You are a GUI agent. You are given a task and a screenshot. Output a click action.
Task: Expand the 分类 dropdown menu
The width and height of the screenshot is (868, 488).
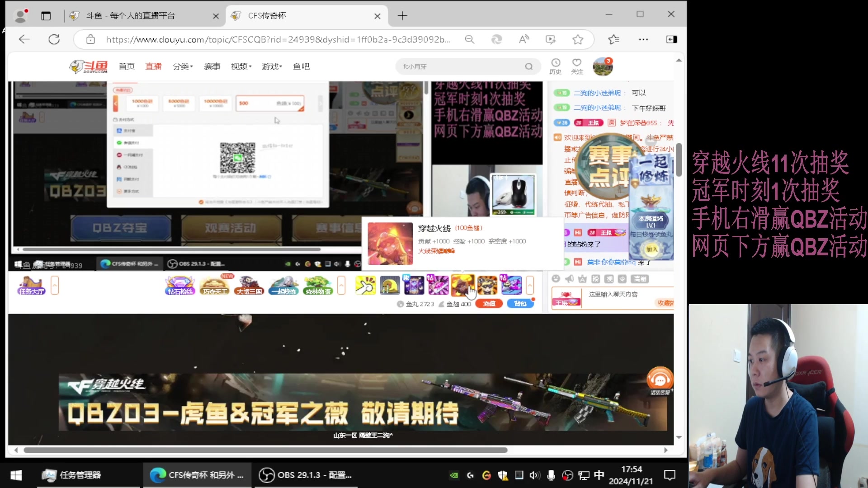(x=183, y=66)
